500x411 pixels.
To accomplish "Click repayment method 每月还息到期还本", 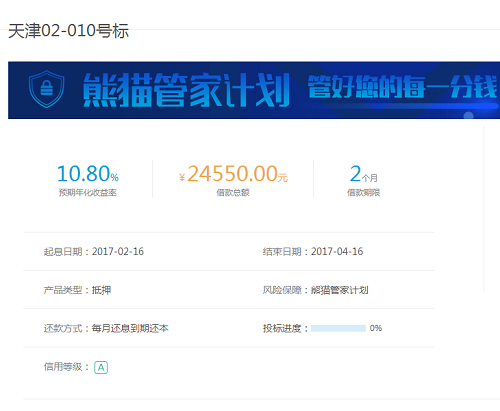I will click(130, 328).
